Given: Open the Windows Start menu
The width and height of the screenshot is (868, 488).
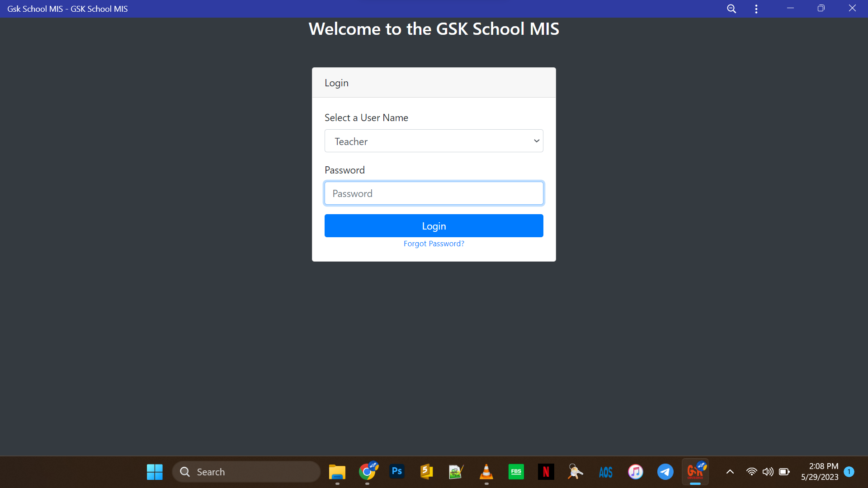Looking at the screenshot, I should 155,472.
